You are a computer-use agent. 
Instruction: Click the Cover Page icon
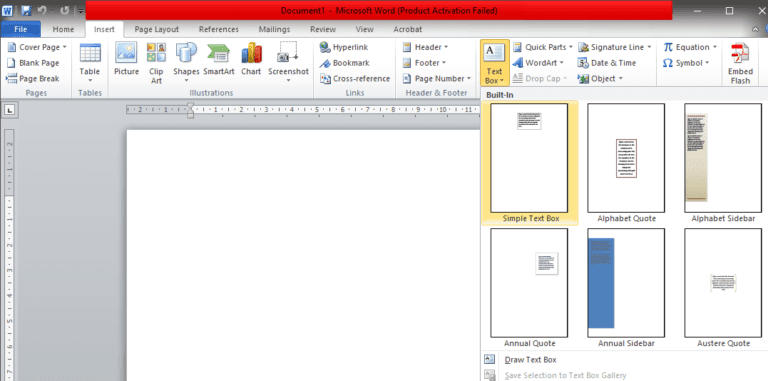click(11, 48)
